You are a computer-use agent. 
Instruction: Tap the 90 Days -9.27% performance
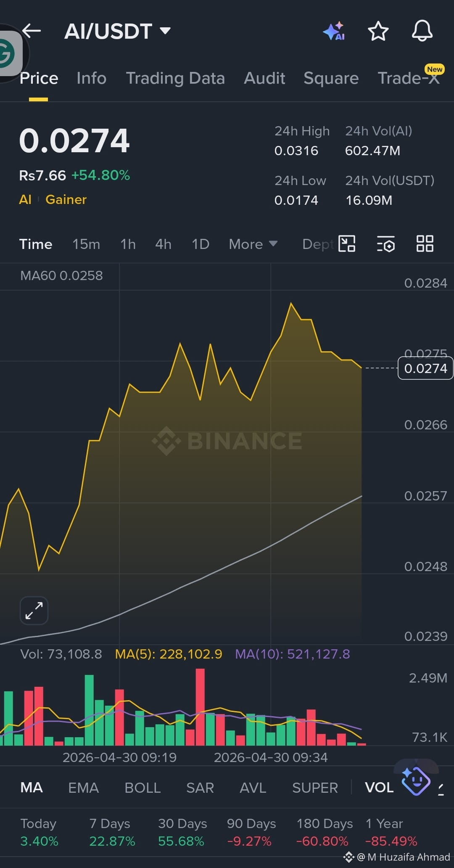[251, 832]
